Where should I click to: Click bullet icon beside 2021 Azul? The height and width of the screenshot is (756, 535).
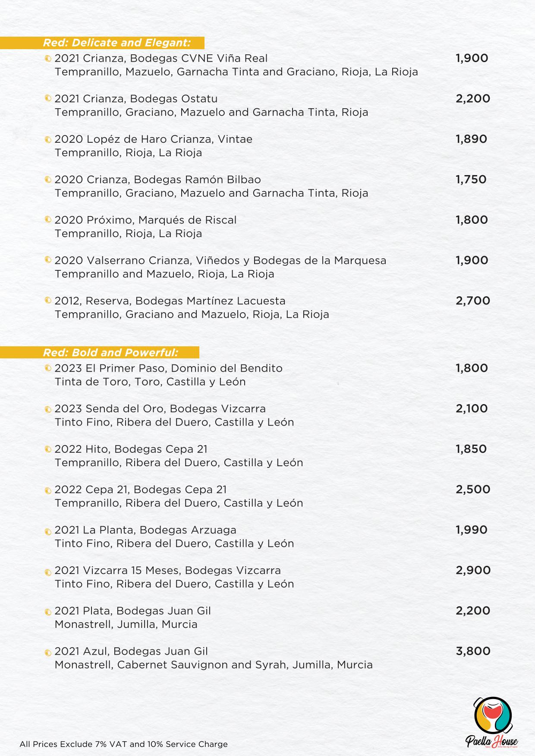(x=48, y=652)
